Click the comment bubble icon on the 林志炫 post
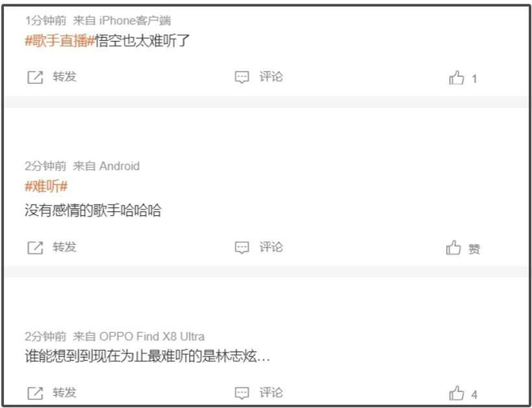This screenshot has height=408, width=532. click(242, 393)
